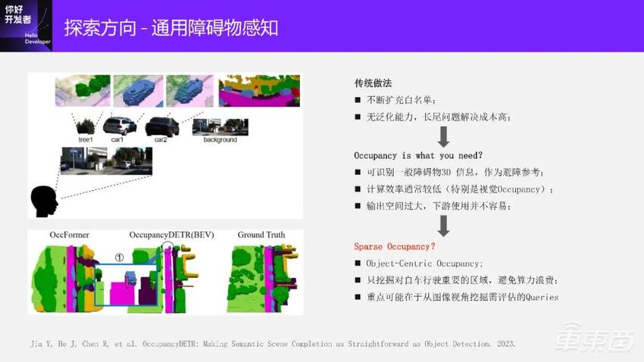Select the green tree voxel rendering
The height and width of the screenshot is (362, 644).
coord(82,90)
